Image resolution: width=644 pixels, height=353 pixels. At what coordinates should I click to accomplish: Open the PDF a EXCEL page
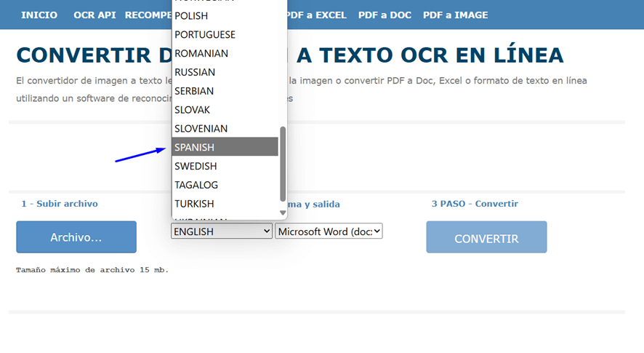tap(316, 15)
